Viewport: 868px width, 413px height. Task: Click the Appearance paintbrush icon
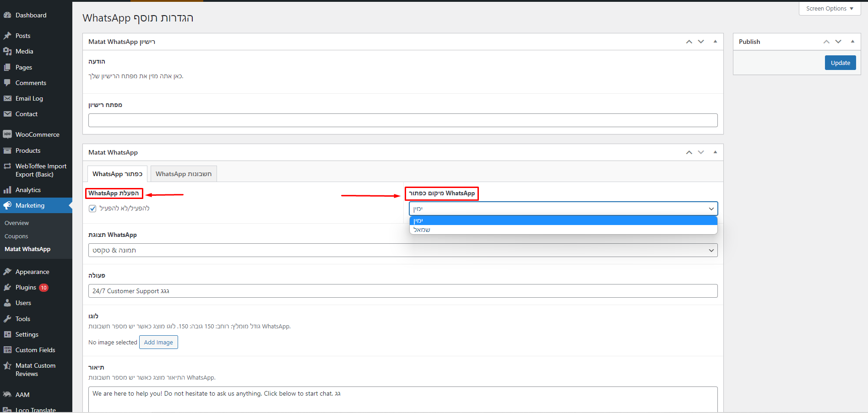click(7, 272)
